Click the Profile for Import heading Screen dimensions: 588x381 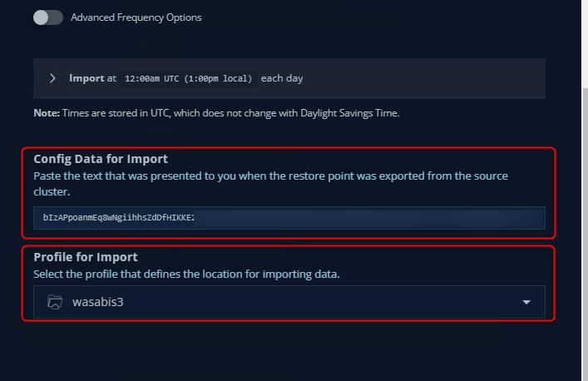coord(85,257)
